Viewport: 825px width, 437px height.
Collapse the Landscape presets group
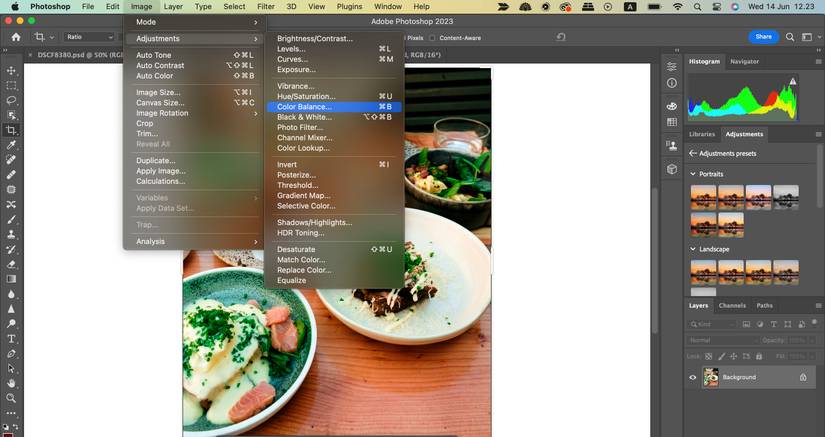692,249
